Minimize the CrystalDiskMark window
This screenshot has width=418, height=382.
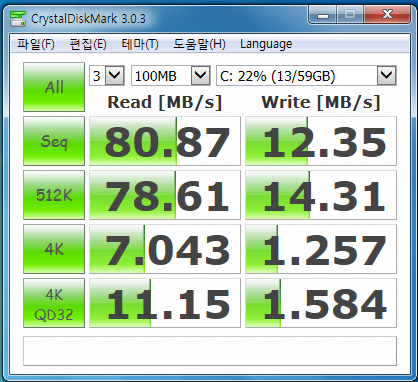pyautogui.click(x=323, y=15)
